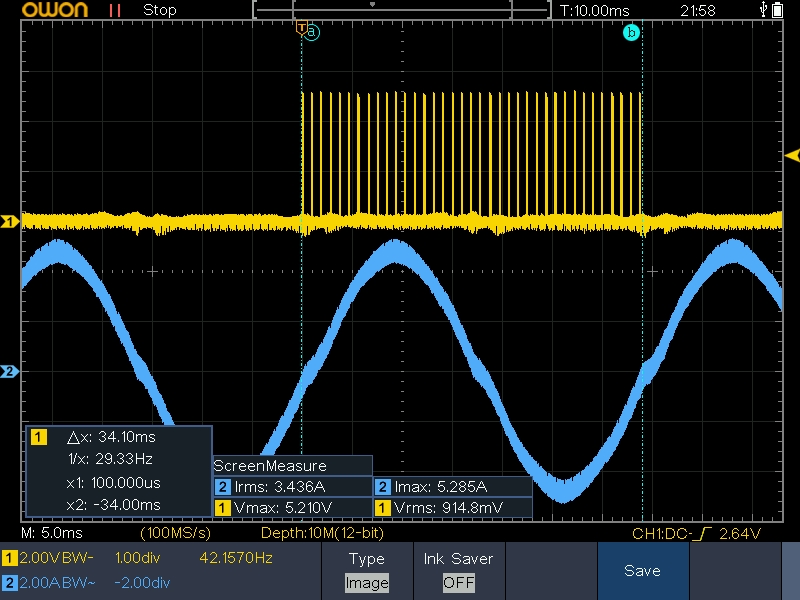Click the 1/x: 29.33Hz readout

pyautogui.click(x=110, y=459)
